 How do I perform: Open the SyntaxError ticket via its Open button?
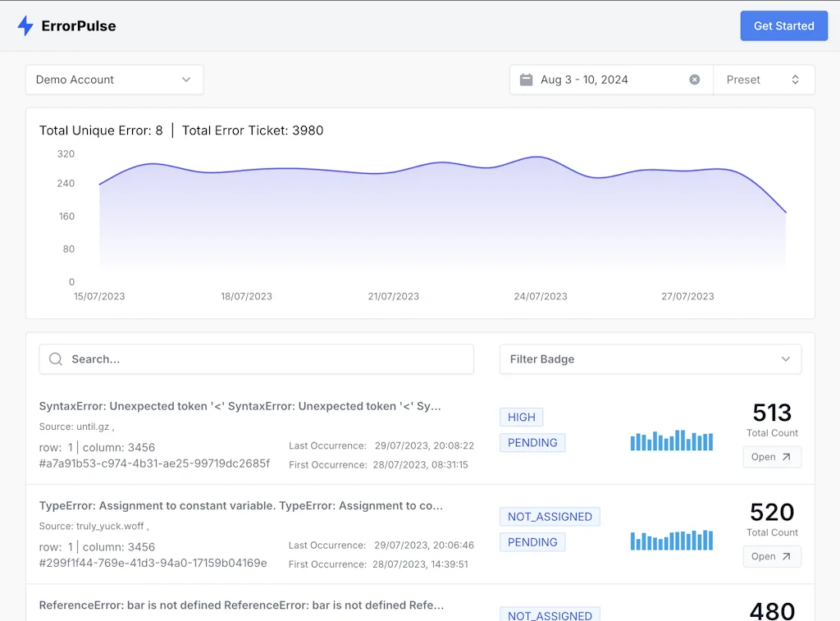tap(772, 457)
